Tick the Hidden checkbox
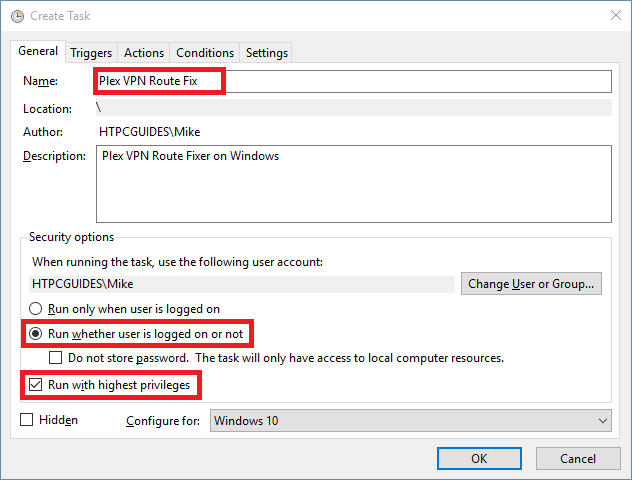Image resolution: width=632 pixels, height=480 pixels. (x=27, y=420)
